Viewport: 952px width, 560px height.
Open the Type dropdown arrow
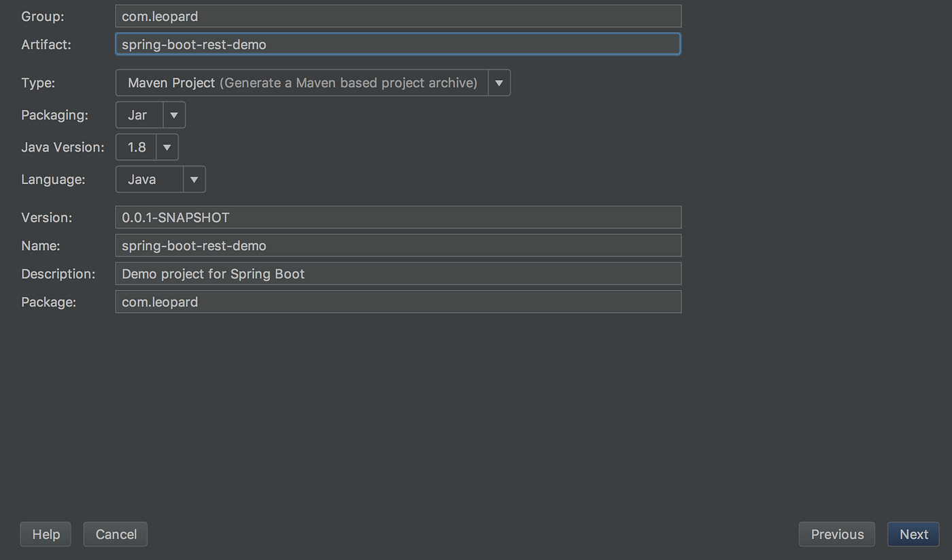point(499,82)
